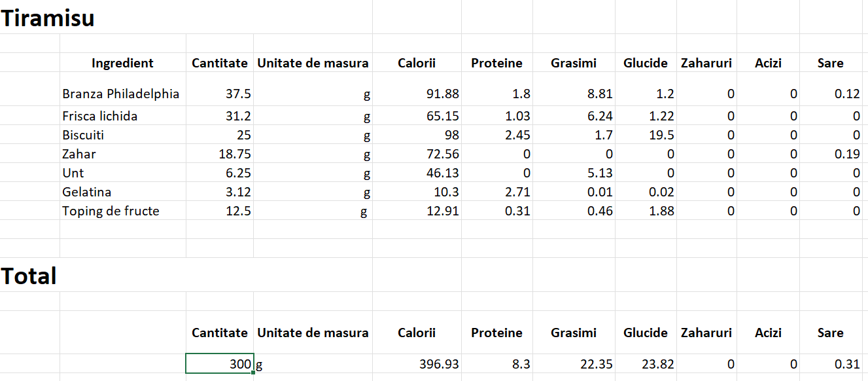Image resolution: width=868 pixels, height=381 pixels.
Task: Select the total Grasimi value 22.35
Action: [x=574, y=363]
